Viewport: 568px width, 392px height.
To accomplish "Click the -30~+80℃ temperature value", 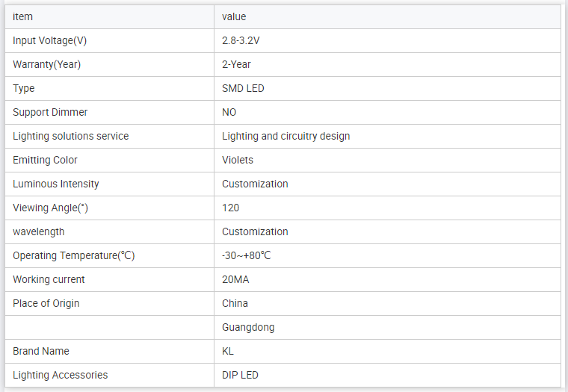I will pyautogui.click(x=246, y=255).
